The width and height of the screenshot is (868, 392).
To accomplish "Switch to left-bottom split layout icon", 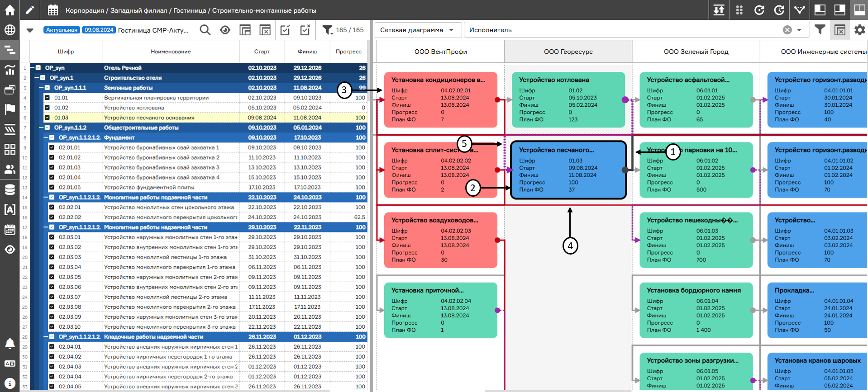I will [820, 10].
